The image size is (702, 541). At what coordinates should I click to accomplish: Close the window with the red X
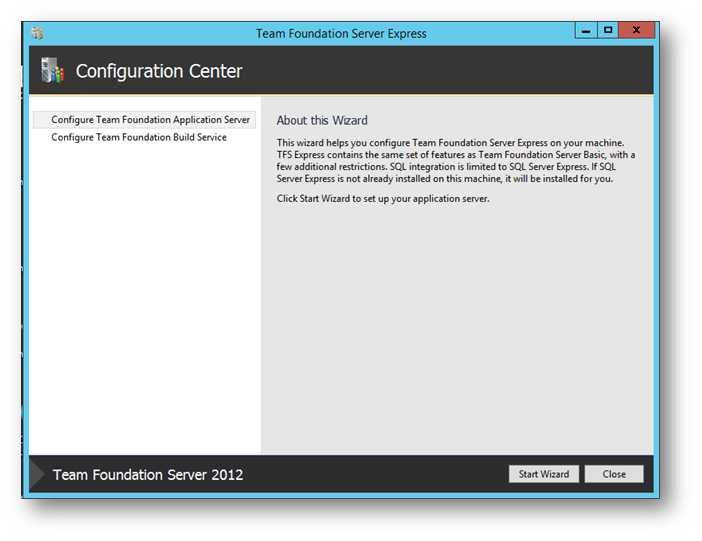[636, 30]
